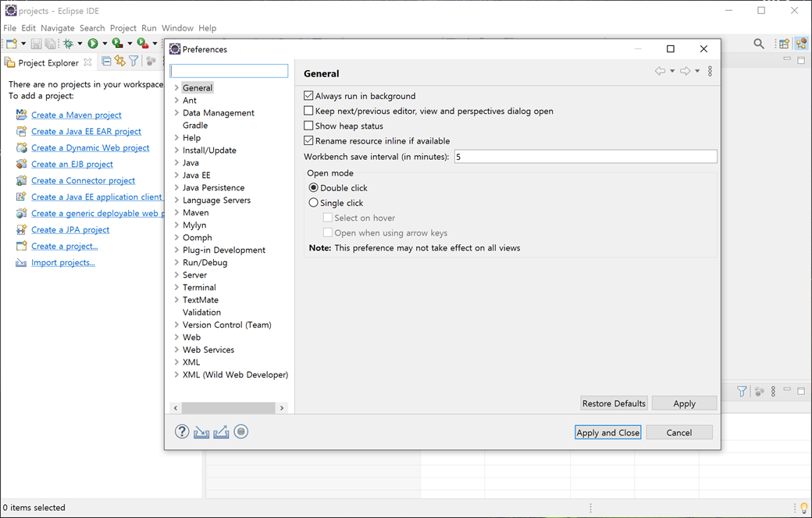Click the Cancel button
Screen dimensions: 812x518
pyautogui.click(x=679, y=433)
